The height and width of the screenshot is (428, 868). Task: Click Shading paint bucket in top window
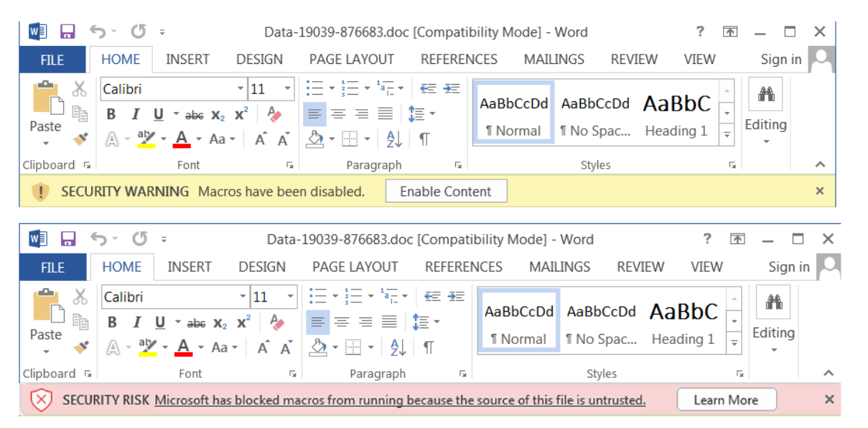pyautogui.click(x=314, y=139)
